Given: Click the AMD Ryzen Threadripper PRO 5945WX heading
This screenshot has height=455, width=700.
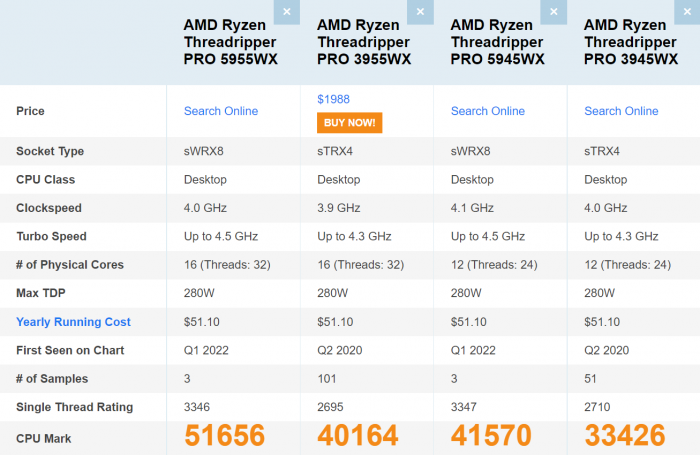Looking at the screenshot, I should [498, 42].
